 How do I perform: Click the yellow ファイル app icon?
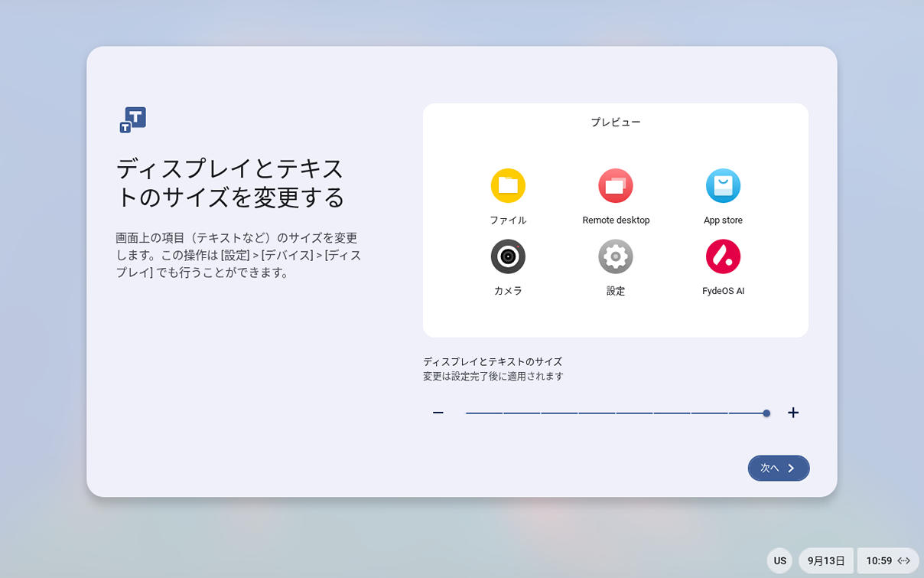click(x=508, y=185)
